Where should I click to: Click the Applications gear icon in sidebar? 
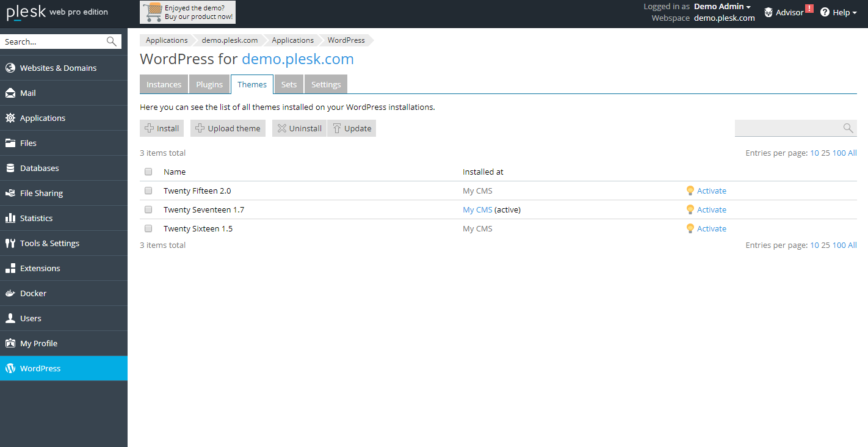point(10,118)
